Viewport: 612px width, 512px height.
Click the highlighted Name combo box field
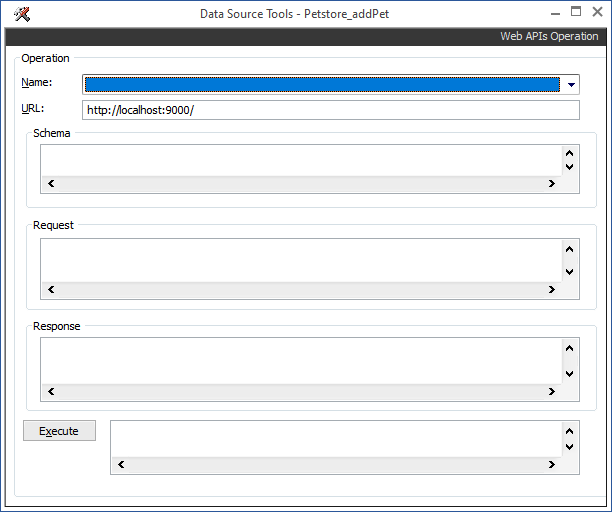pos(320,85)
